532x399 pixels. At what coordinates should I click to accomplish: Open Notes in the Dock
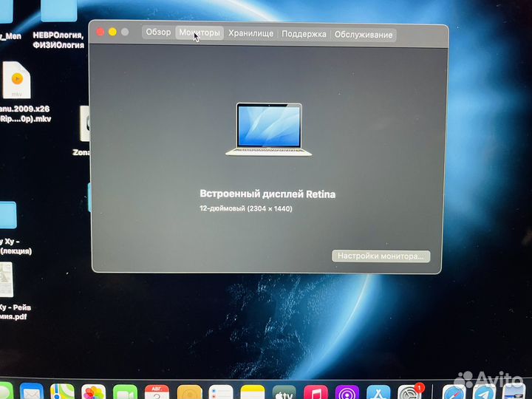[253, 392]
